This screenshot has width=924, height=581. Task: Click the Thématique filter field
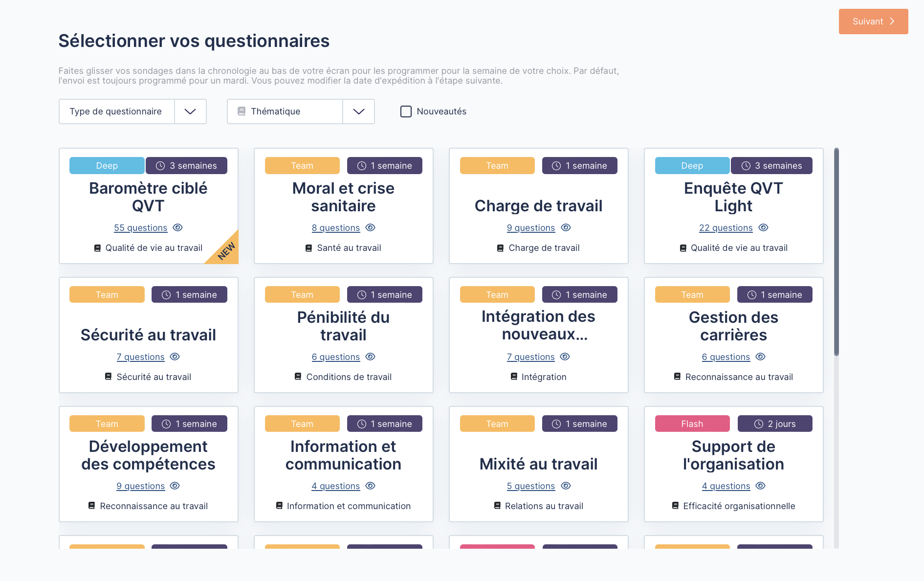[285, 112]
